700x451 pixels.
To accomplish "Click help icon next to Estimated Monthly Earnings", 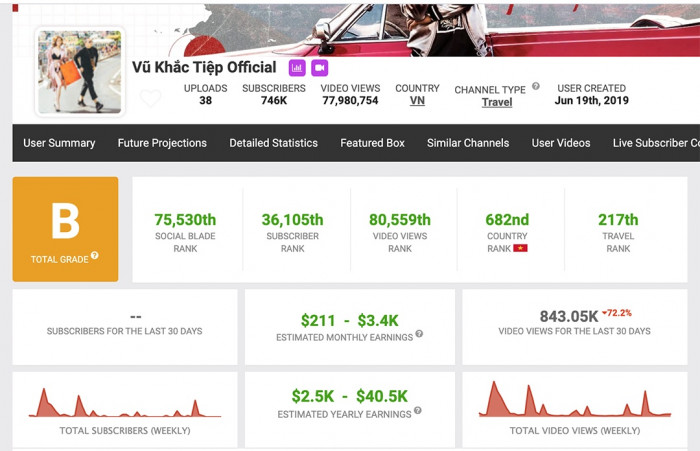I will [x=419, y=334].
